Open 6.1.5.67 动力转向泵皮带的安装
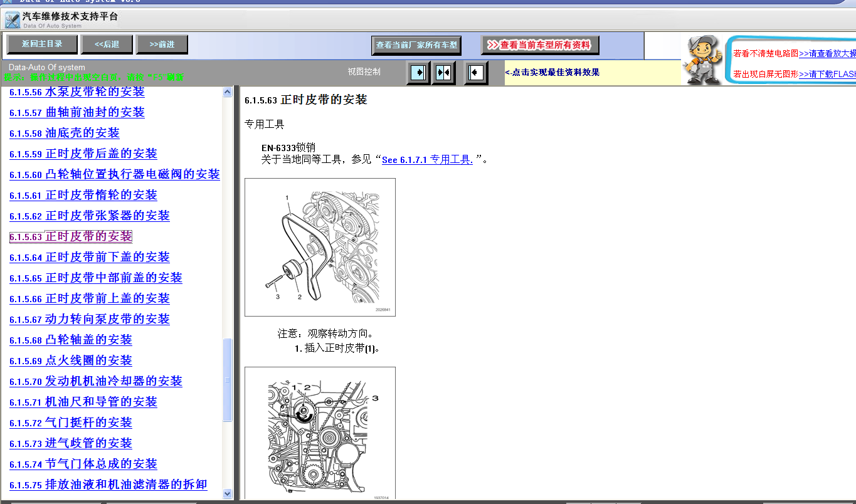856x504 pixels. point(90,319)
